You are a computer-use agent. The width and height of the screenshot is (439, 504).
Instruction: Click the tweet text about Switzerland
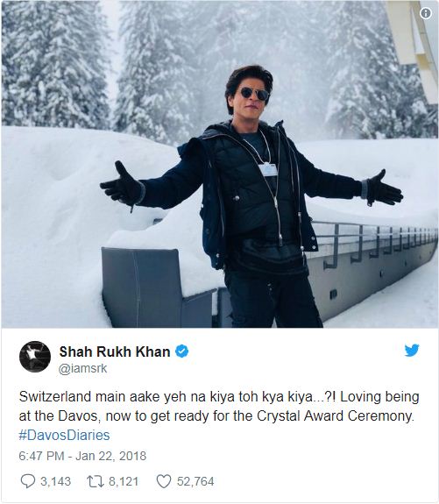219,407
